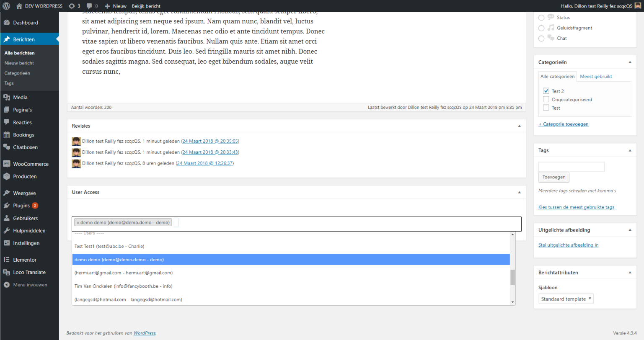Uncheck the Test 2 category checkbox
This screenshot has width=644, height=340.
tap(546, 91)
